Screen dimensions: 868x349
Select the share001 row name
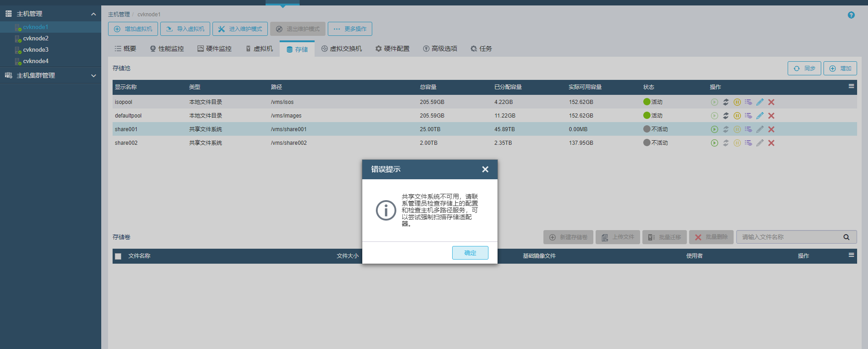point(126,129)
